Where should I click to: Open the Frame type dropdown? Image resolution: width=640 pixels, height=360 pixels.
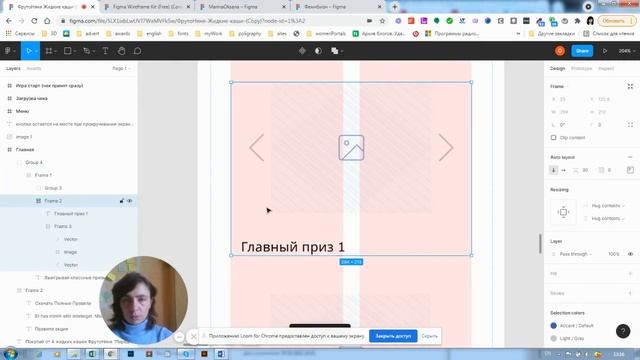click(559, 87)
